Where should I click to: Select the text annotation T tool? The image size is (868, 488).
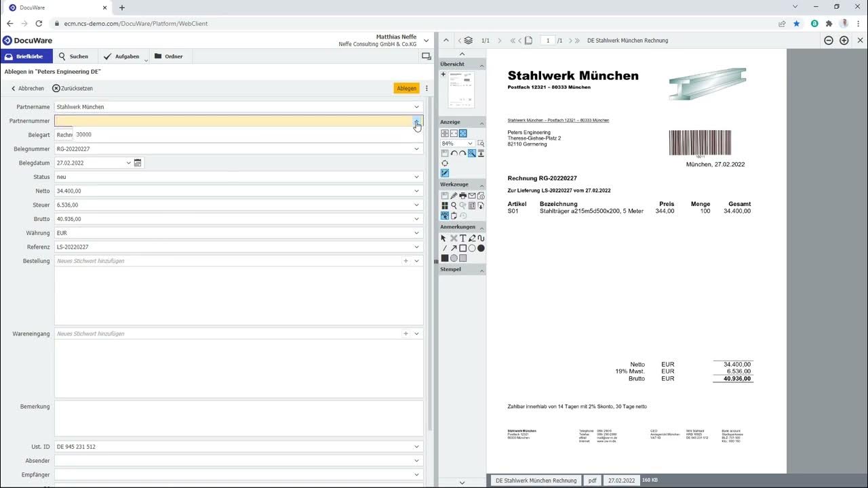(462, 239)
